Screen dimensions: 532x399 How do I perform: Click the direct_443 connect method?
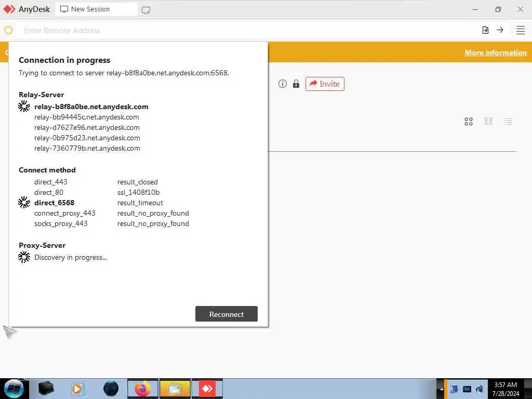point(51,182)
